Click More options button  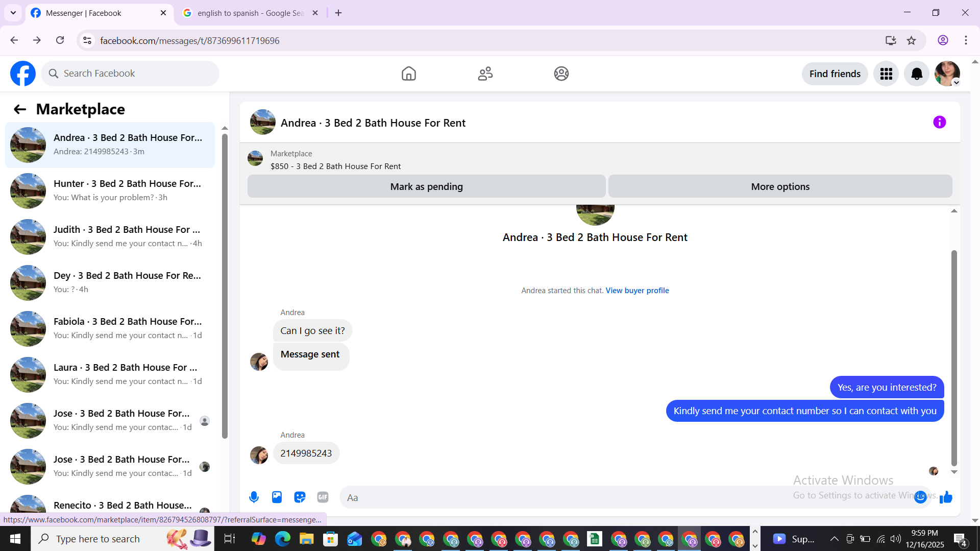[x=780, y=186]
